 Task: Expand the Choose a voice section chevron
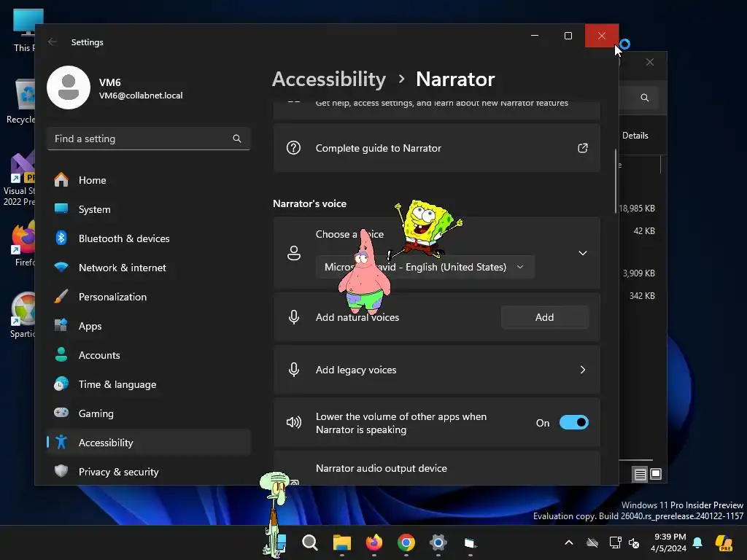583,253
